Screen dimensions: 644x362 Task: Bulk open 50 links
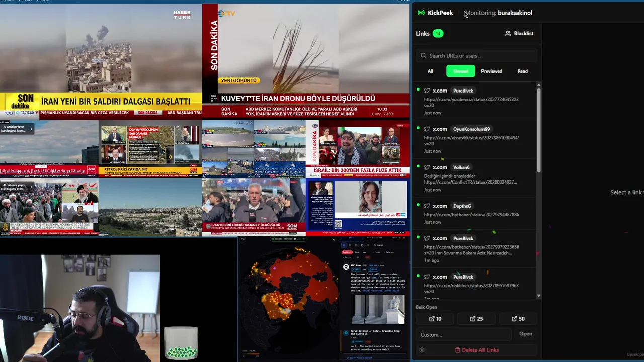(x=518, y=319)
